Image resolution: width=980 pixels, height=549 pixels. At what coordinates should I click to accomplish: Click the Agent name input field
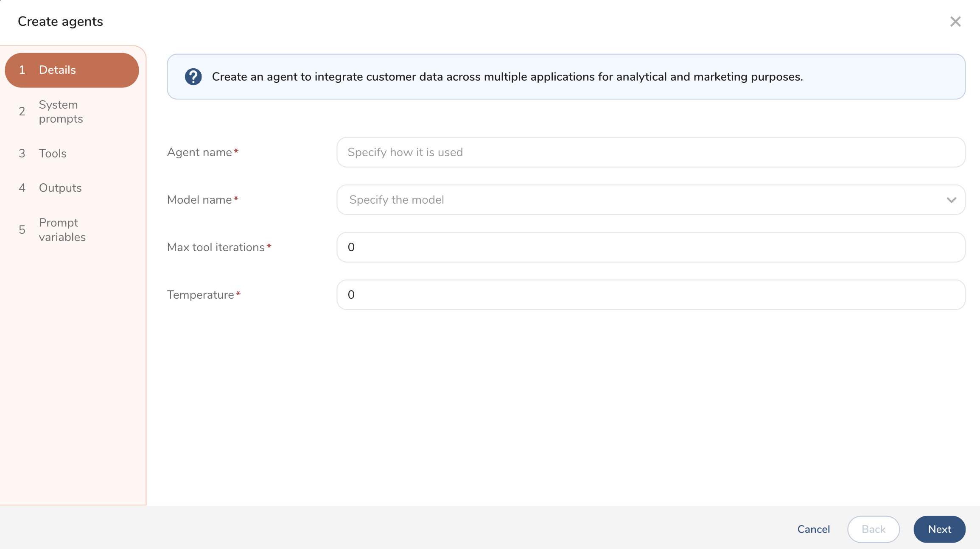(651, 152)
